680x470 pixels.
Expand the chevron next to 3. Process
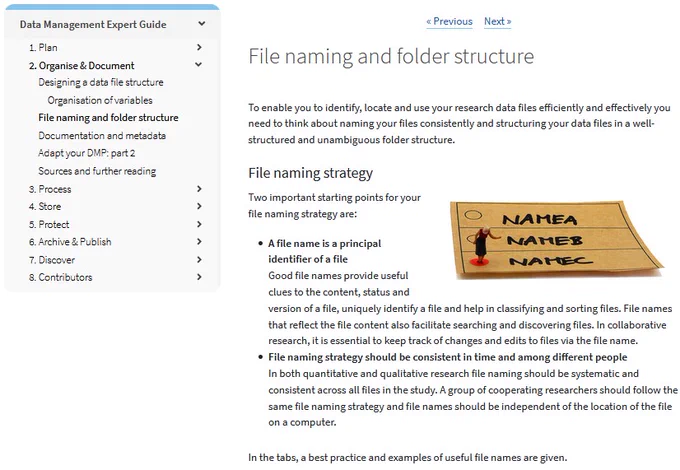coord(199,189)
